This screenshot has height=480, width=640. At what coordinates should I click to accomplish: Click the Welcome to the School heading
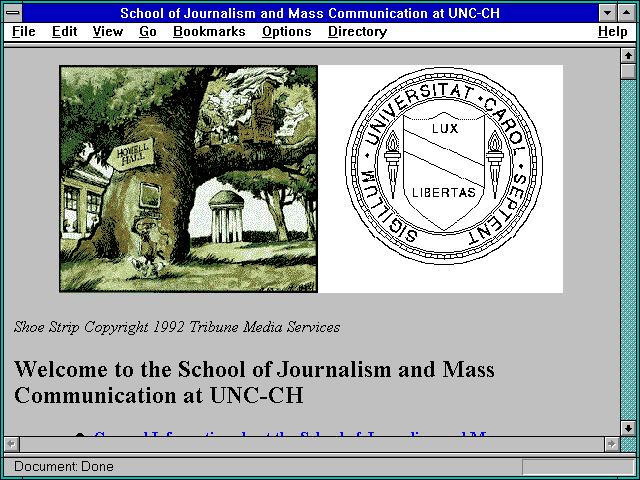(254, 382)
